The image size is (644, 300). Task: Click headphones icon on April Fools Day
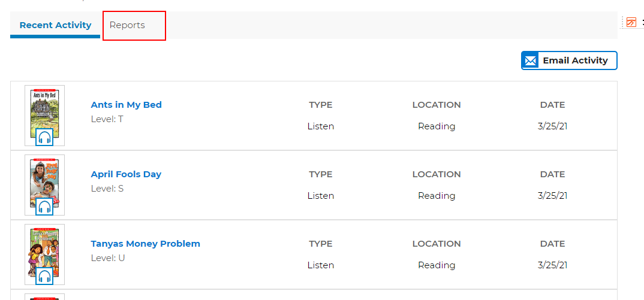44,207
